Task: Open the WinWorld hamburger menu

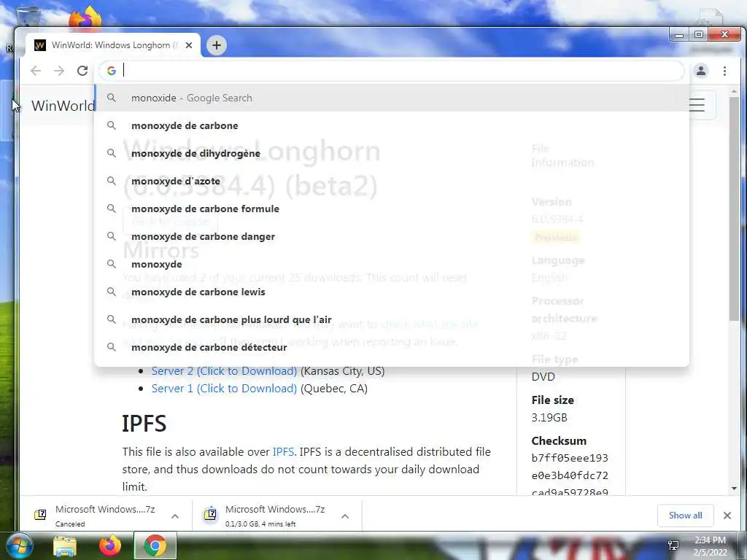Action: [x=697, y=105]
